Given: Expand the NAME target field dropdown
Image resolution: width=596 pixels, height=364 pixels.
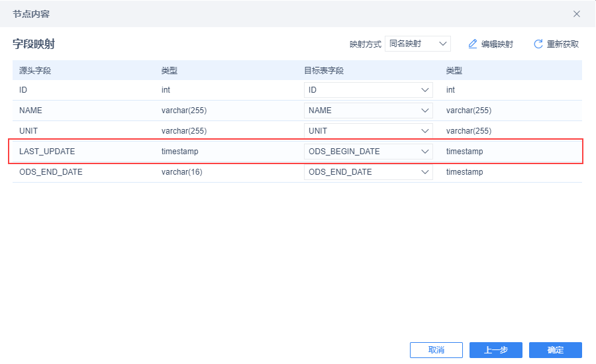Looking at the screenshot, I should [x=368, y=111].
